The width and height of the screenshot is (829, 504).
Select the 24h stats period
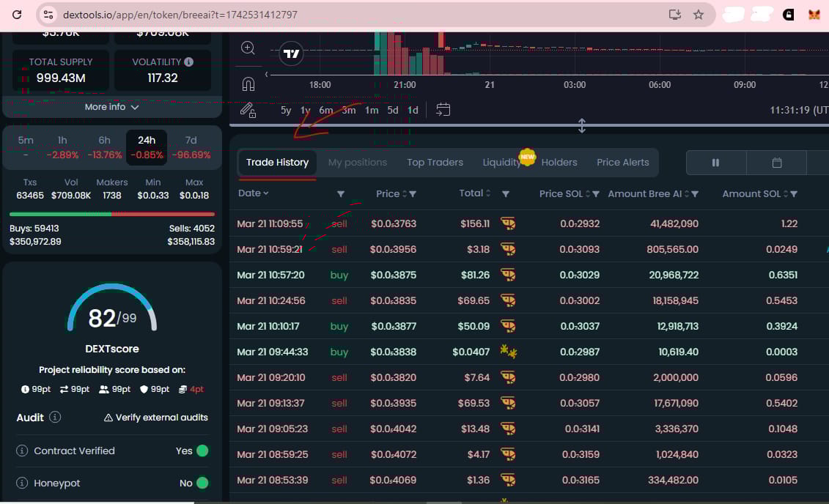[x=147, y=147]
